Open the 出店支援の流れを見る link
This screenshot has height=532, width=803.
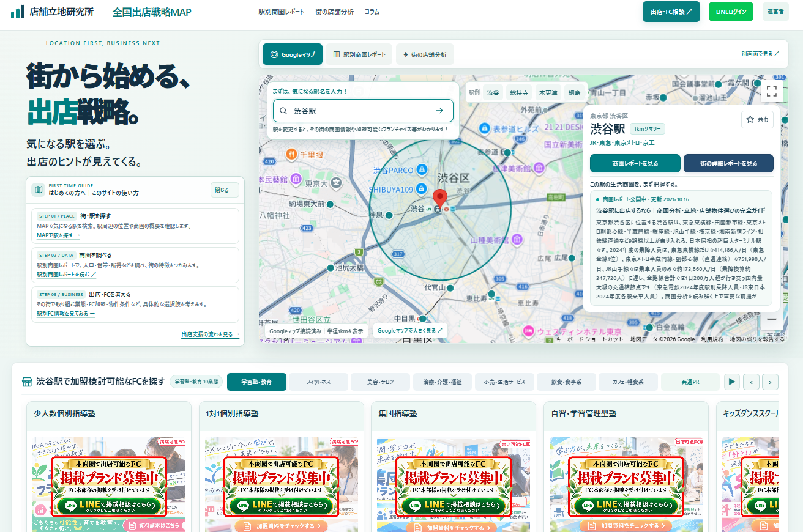tap(211, 334)
